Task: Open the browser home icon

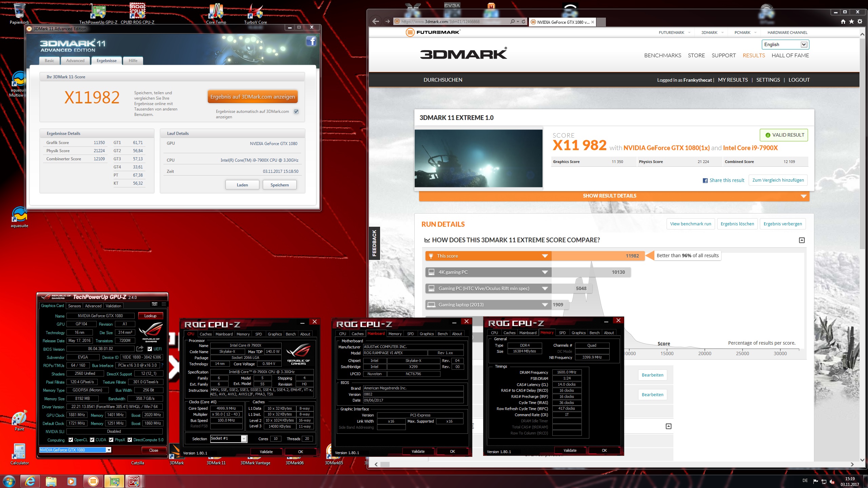Action: [x=843, y=21]
